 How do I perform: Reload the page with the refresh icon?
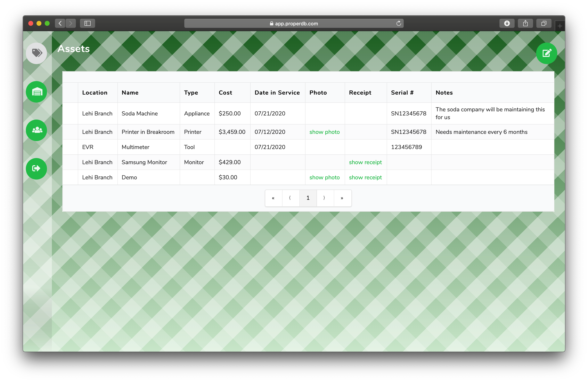pos(399,23)
